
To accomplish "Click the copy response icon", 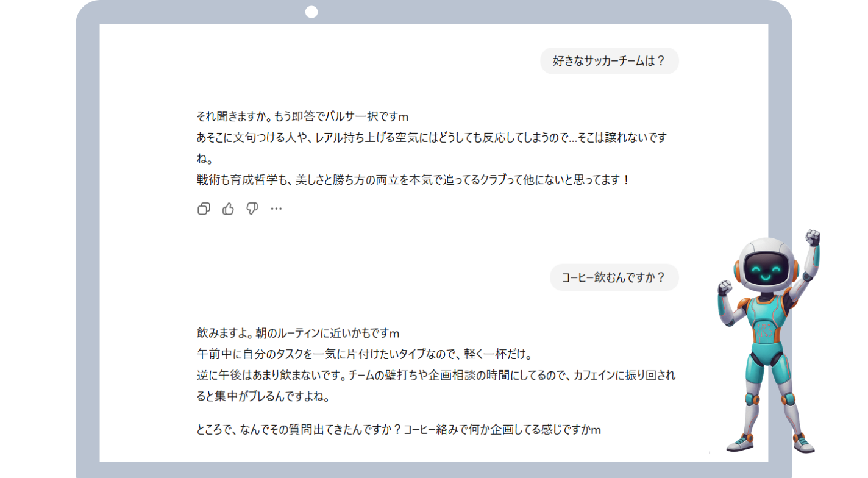I will tap(204, 209).
